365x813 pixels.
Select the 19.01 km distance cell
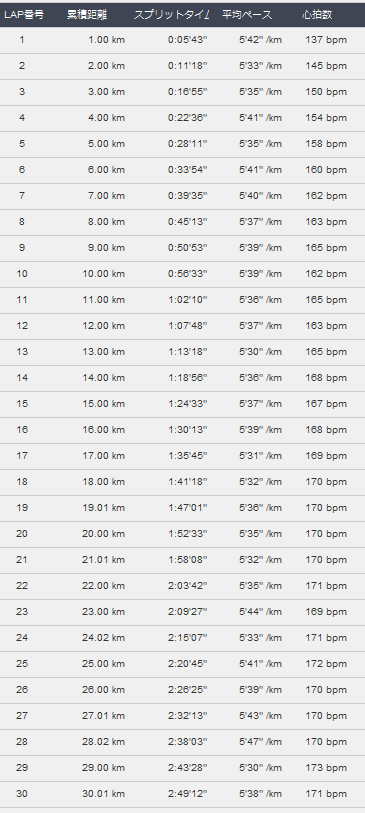coord(104,508)
